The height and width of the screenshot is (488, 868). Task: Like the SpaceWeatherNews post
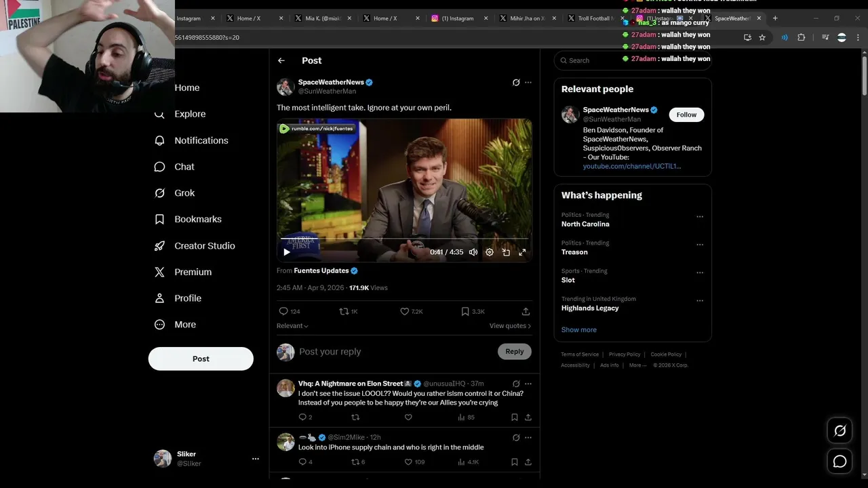pos(405,312)
